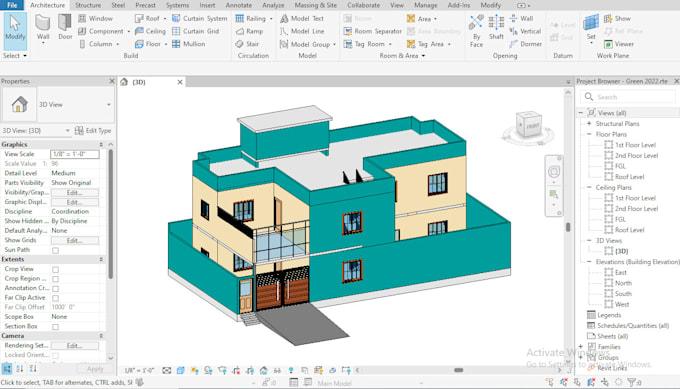Select the South elevation view
Screen dimensions: 680x389
(623, 294)
